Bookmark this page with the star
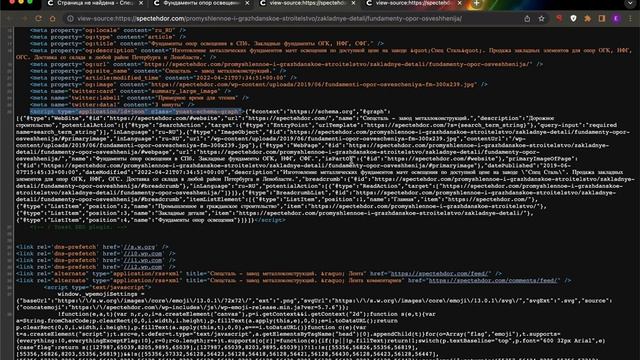Screen dimensions: 640x360 coord(542,18)
